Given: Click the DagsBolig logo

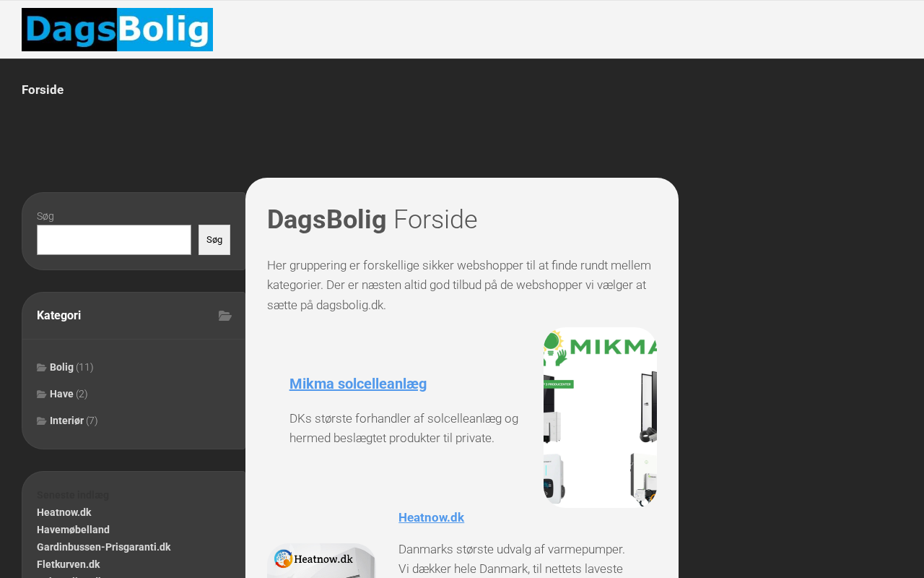Looking at the screenshot, I should pos(117,30).
